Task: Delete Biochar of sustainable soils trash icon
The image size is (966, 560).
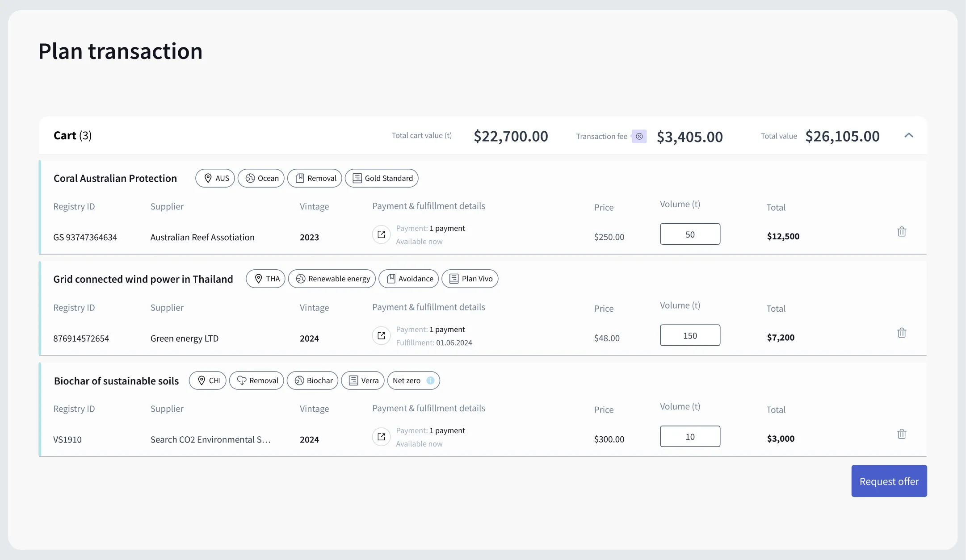Action: pyautogui.click(x=902, y=434)
